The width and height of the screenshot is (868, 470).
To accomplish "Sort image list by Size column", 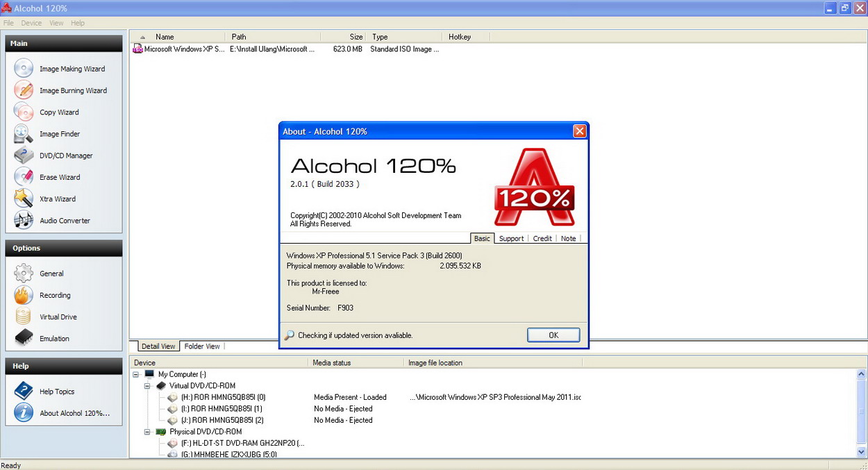I will click(344, 37).
